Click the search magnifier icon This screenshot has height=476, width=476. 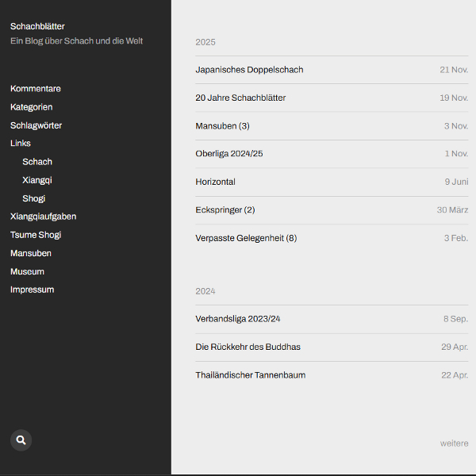pyautogui.click(x=21, y=440)
